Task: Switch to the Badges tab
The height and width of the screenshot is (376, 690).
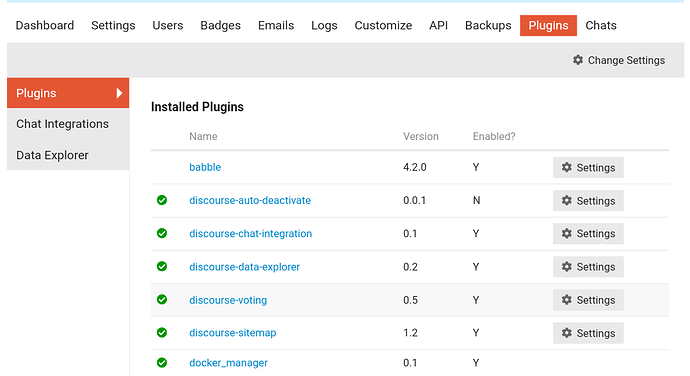Action: [220, 26]
